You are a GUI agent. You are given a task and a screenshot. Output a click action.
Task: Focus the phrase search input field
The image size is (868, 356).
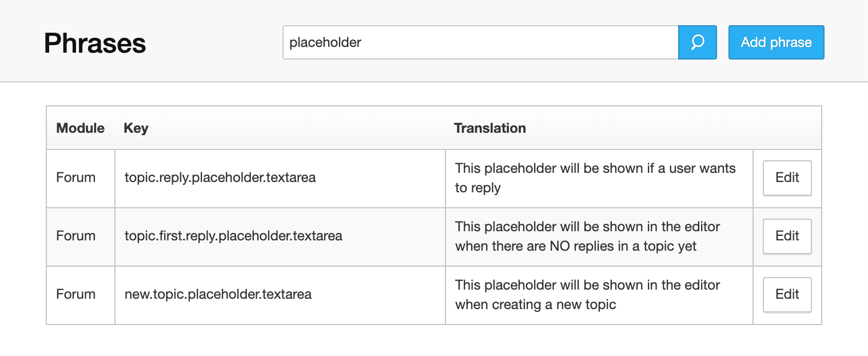(x=480, y=42)
